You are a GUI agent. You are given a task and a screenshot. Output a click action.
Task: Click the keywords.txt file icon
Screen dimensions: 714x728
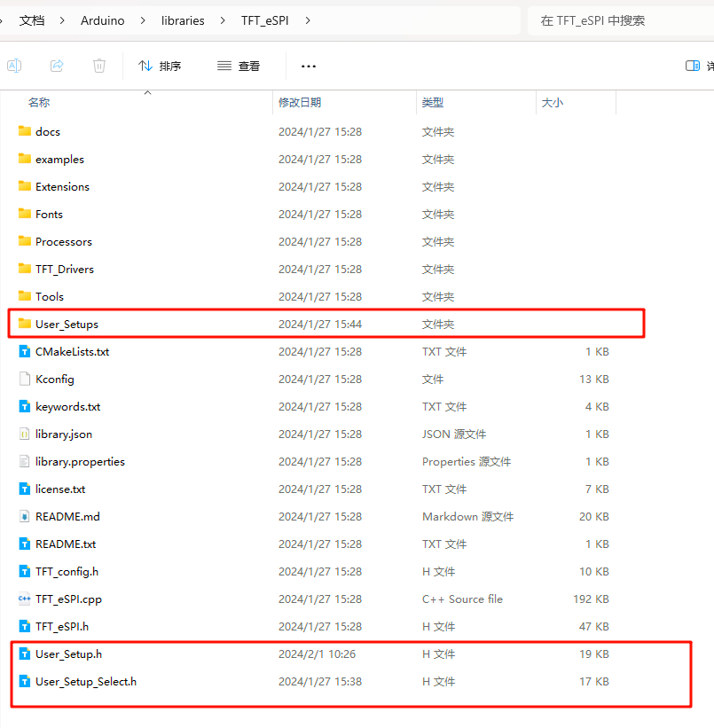pos(25,406)
